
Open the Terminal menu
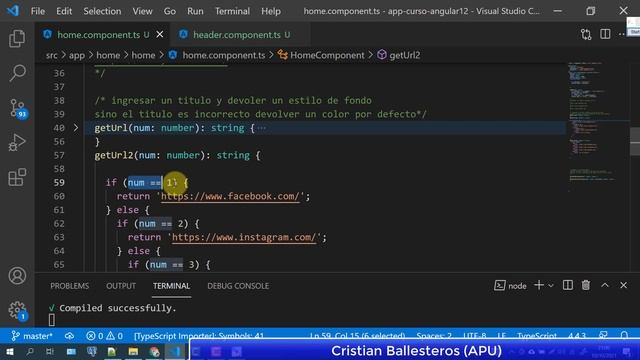(x=232, y=11)
